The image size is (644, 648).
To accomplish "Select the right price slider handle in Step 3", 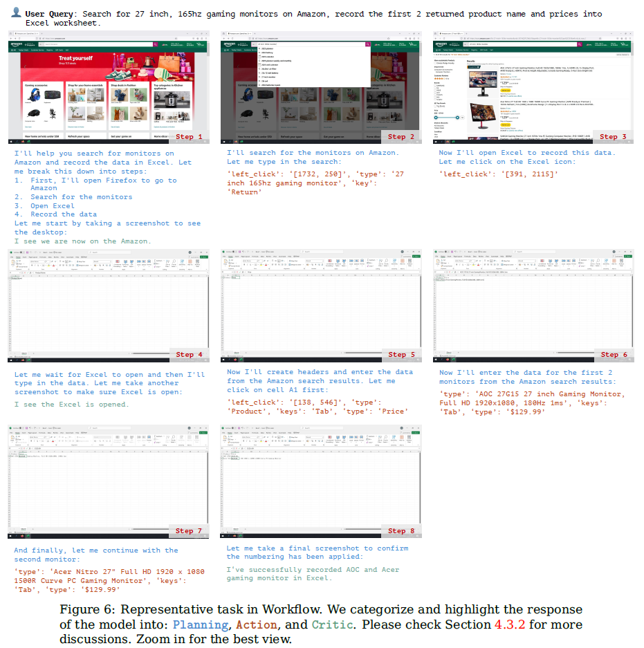I will pos(458,118).
